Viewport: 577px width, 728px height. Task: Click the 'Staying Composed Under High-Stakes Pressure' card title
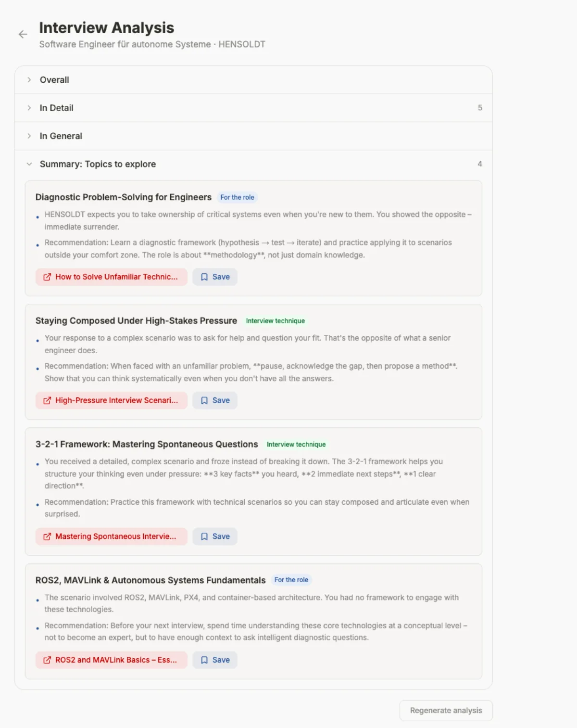click(137, 321)
